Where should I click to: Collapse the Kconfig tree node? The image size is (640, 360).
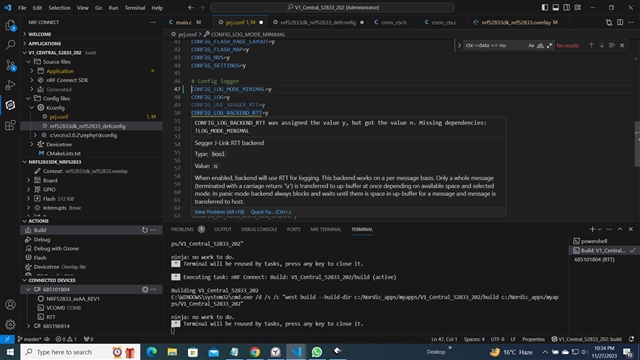[x=32, y=108]
